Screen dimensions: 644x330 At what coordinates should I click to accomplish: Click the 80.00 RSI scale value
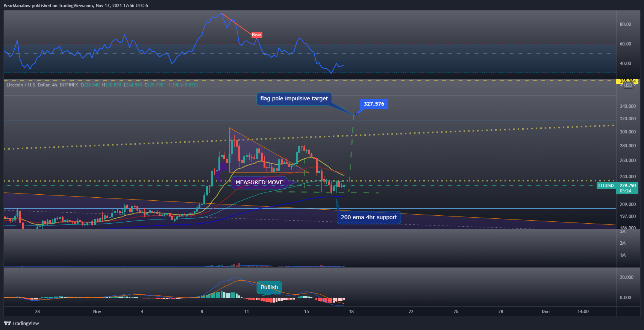pyautogui.click(x=626, y=24)
